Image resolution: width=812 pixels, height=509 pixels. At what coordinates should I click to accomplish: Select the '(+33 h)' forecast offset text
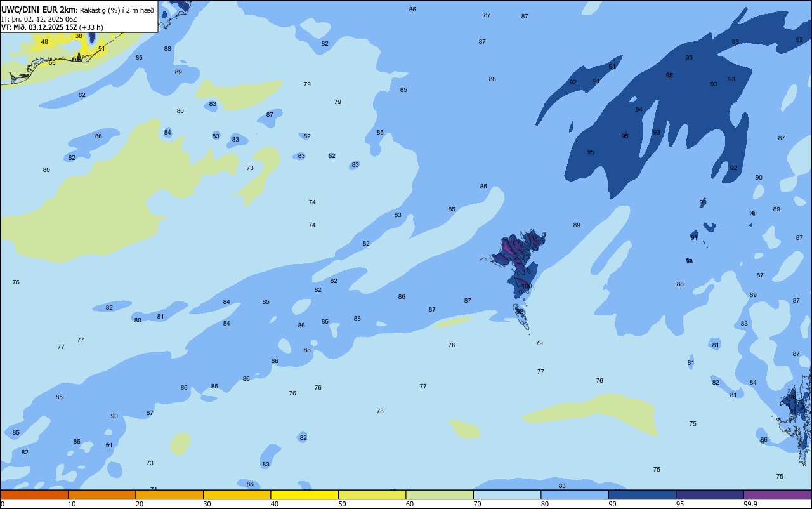pyautogui.click(x=91, y=27)
